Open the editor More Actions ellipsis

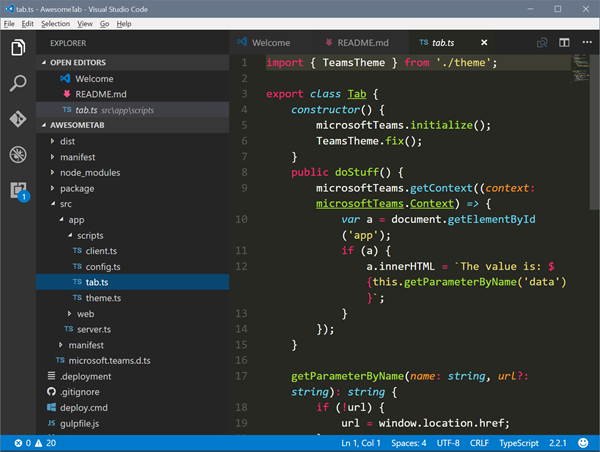[587, 42]
